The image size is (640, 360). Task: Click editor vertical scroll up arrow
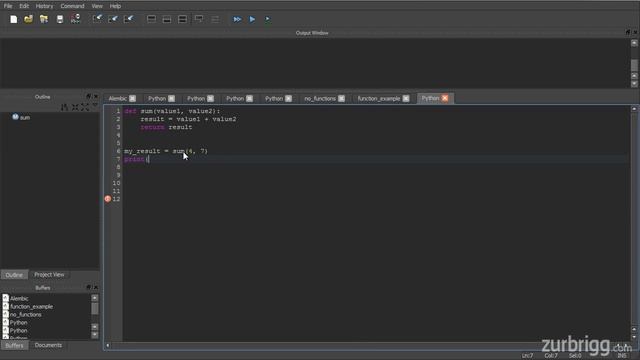pos(634,109)
